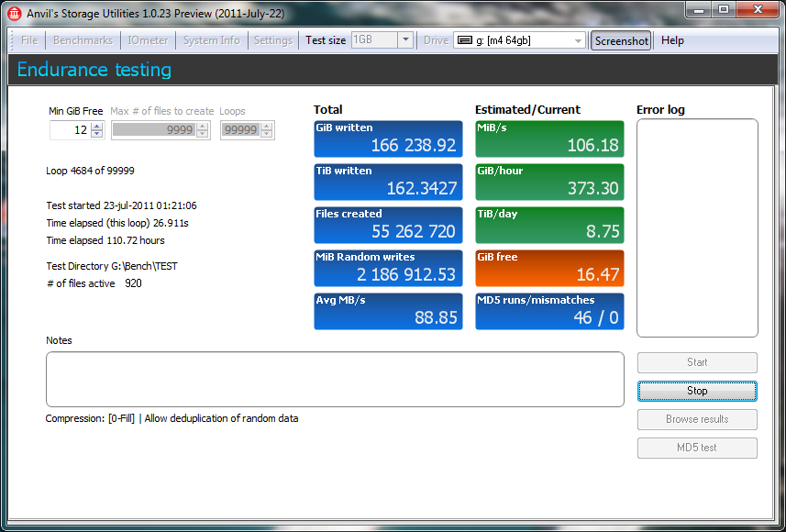Click the GiB/hour green tile
786x532 pixels.
pos(550,182)
